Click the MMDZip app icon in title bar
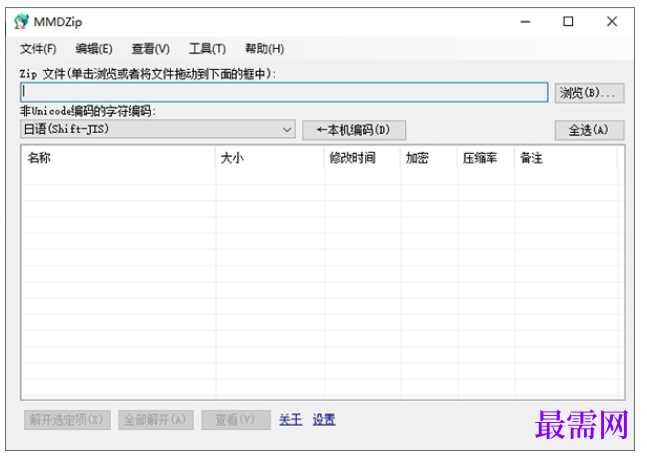This screenshot has width=647, height=456. pos(21,21)
